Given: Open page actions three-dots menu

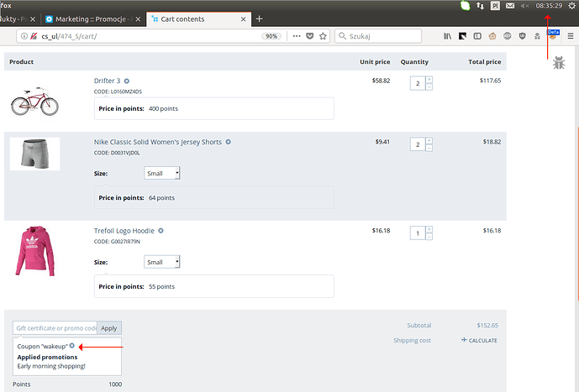Looking at the screenshot, I should click(x=297, y=36).
